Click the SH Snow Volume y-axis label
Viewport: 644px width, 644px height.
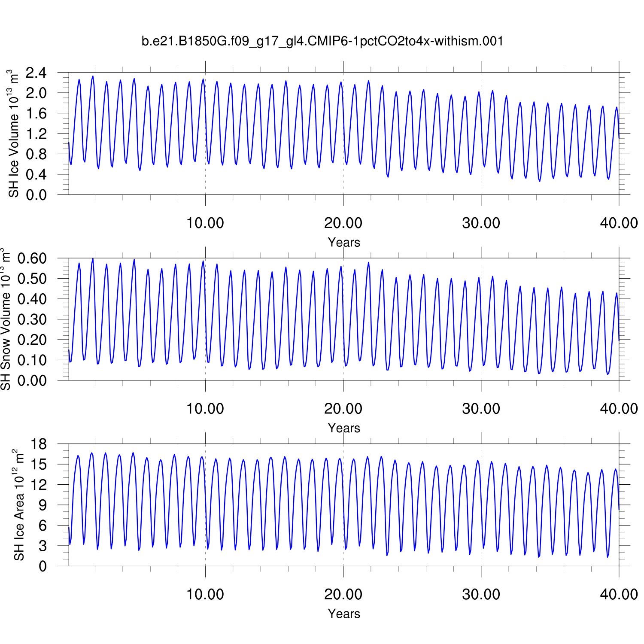[x=6, y=319]
